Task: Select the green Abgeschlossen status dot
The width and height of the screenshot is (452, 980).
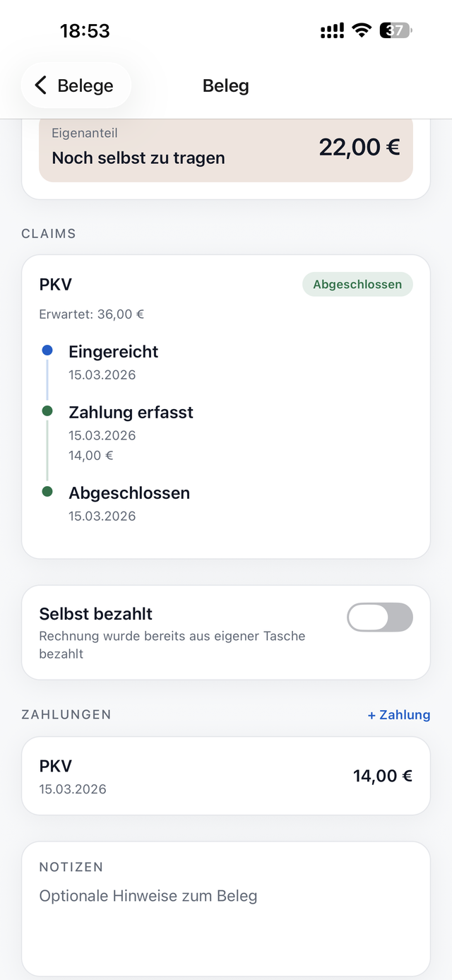Action: 47,491
